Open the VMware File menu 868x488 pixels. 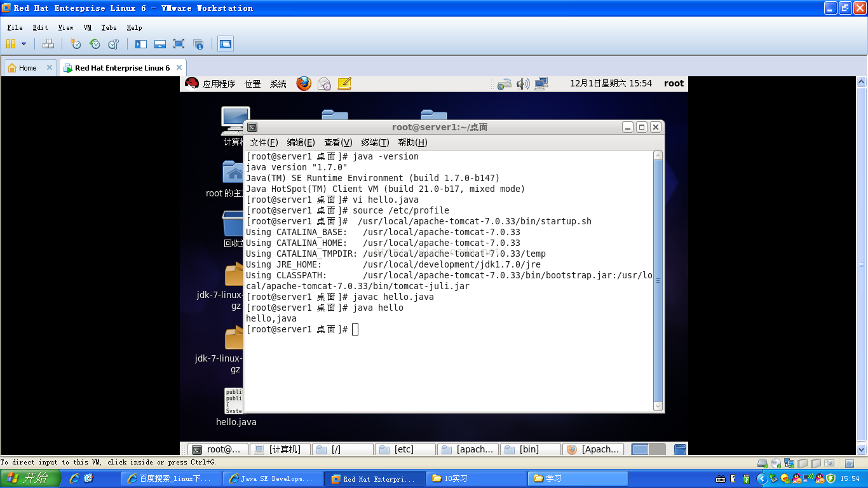point(15,27)
